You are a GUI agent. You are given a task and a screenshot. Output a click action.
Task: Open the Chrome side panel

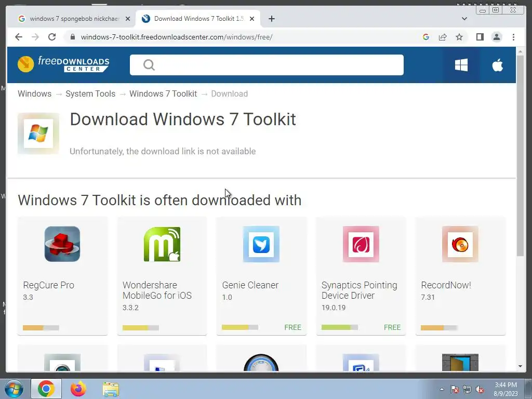480,37
